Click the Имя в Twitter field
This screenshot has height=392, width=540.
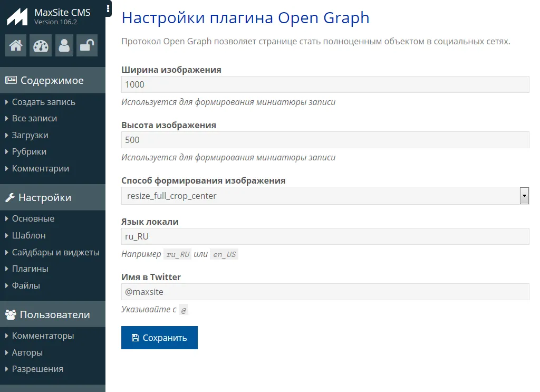pyautogui.click(x=325, y=292)
